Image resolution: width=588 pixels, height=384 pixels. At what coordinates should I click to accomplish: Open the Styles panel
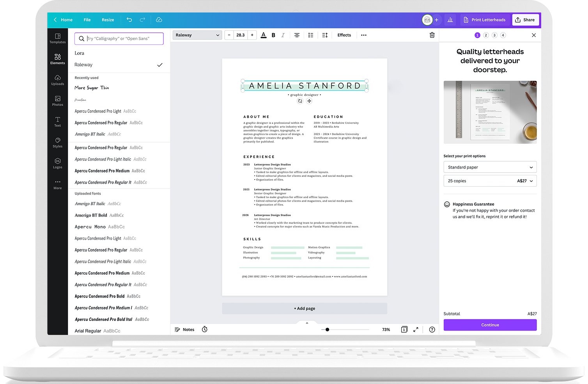57,143
